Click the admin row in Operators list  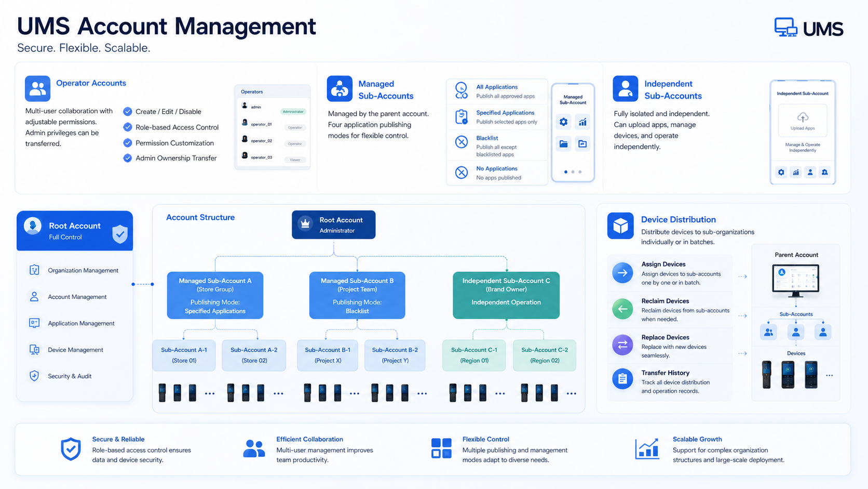[x=273, y=107]
